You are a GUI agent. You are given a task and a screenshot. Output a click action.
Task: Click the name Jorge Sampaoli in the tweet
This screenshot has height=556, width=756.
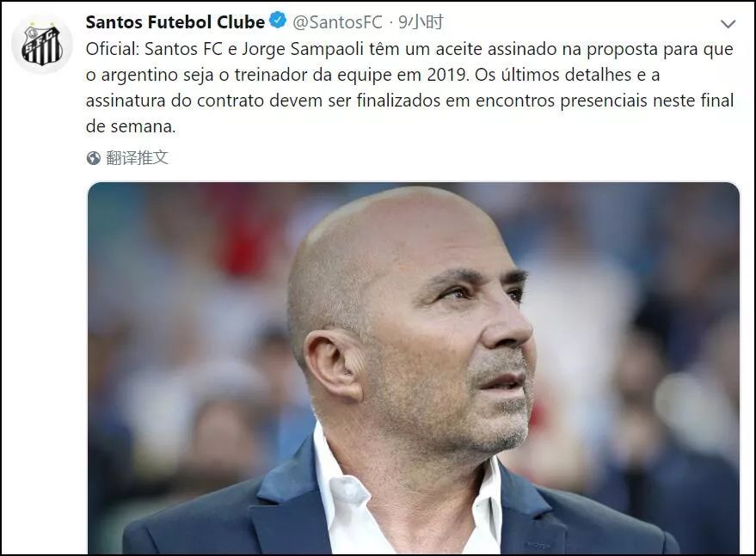[302, 49]
